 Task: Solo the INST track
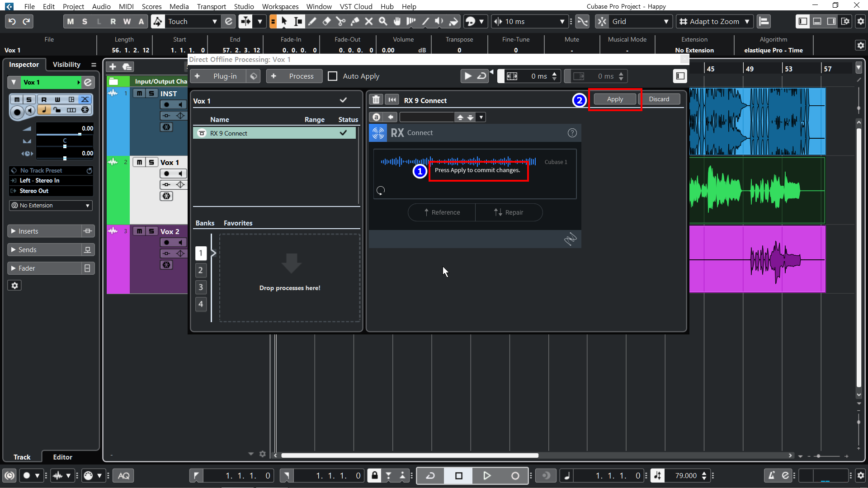point(151,94)
